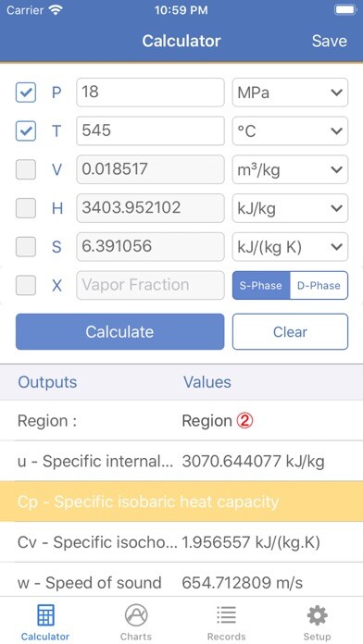
Task: Select the S-Phase segment
Action: pos(261,285)
